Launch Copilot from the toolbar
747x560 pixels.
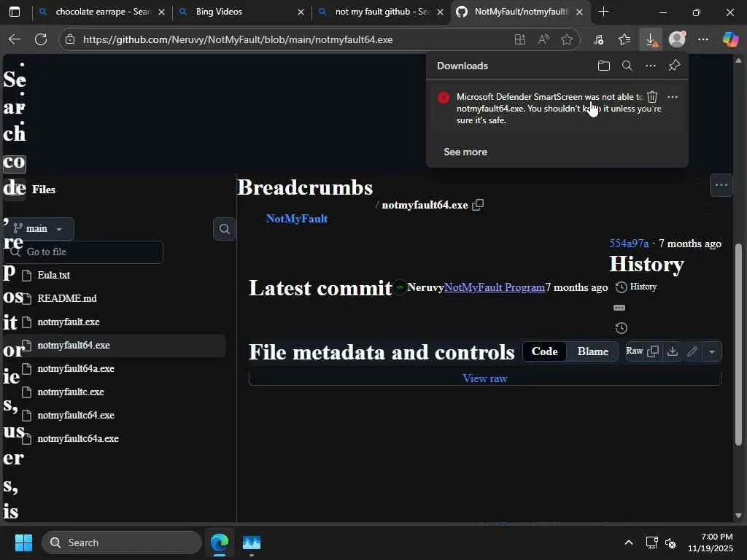pyautogui.click(x=729, y=39)
